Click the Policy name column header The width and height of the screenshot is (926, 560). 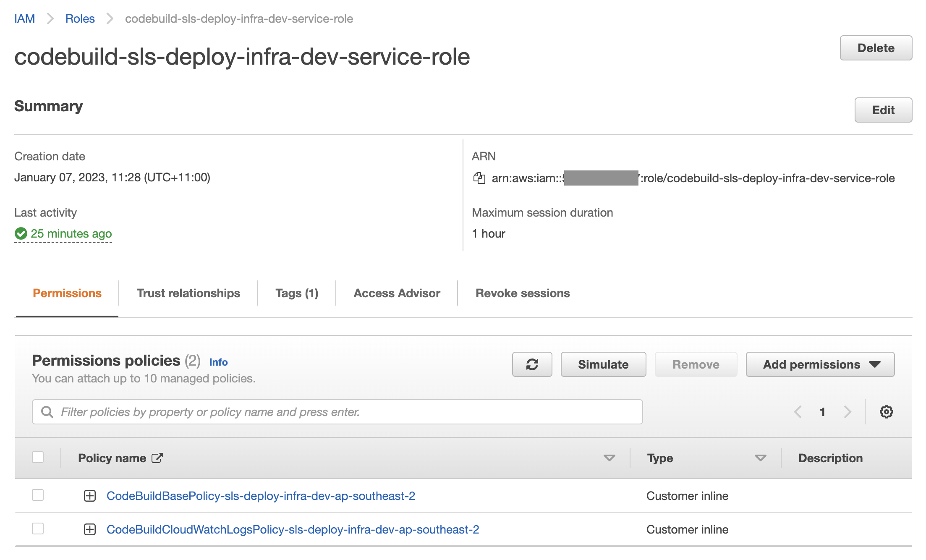[112, 458]
